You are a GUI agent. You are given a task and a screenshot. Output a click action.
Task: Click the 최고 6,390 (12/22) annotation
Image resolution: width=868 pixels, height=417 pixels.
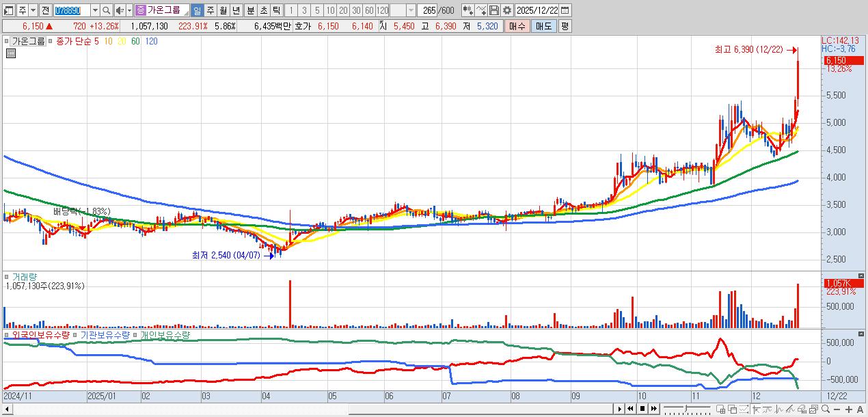(748, 50)
